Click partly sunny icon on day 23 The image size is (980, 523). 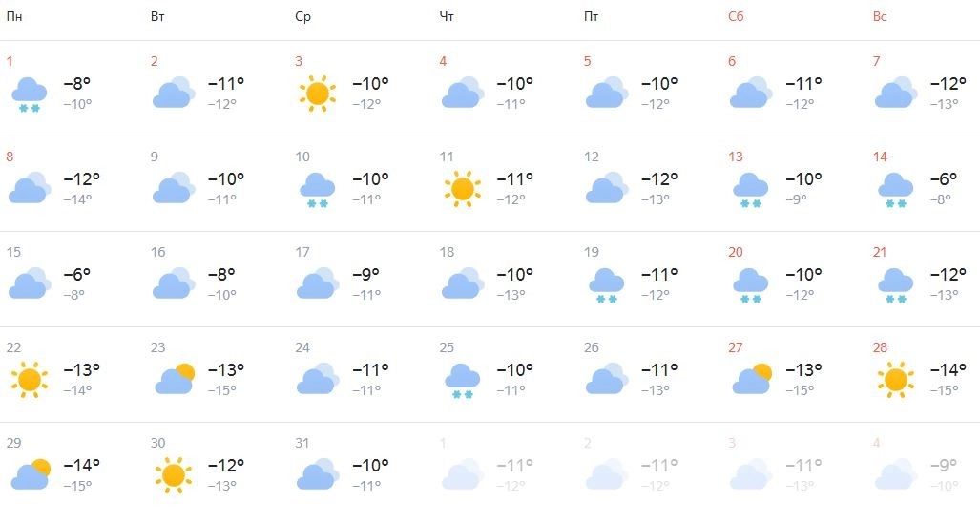click(x=174, y=379)
